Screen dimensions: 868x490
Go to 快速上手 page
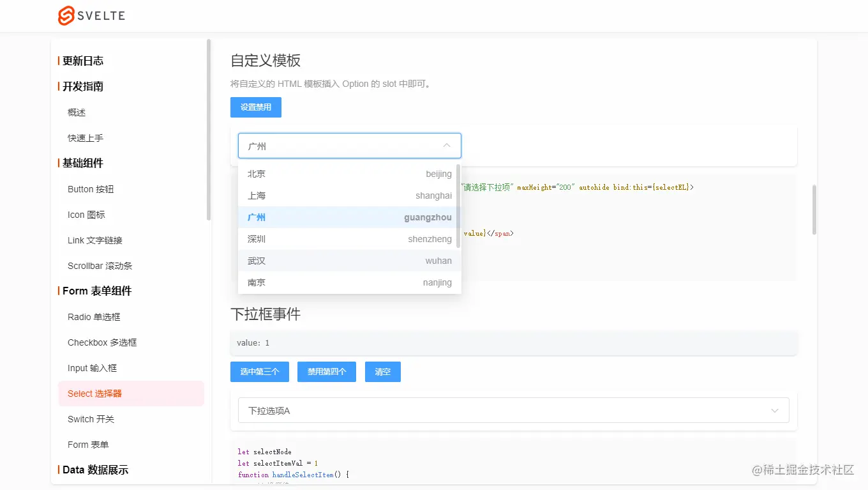coord(86,138)
